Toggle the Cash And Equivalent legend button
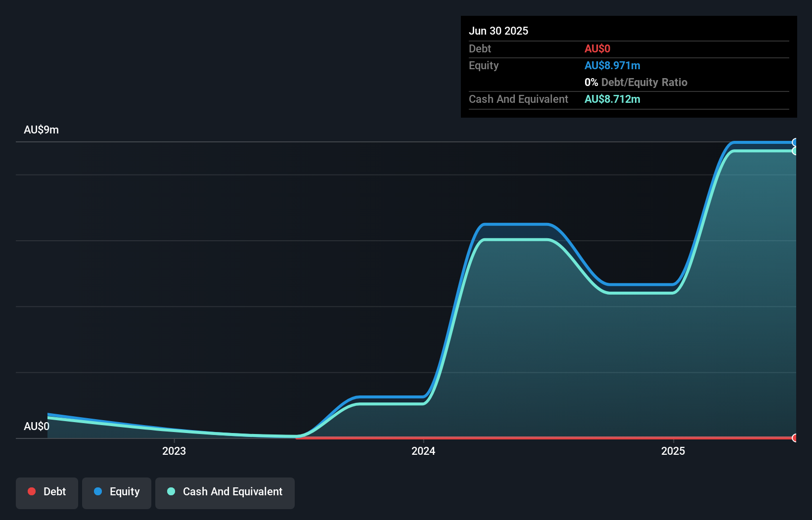The width and height of the screenshot is (812, 520). coord(225,493)
